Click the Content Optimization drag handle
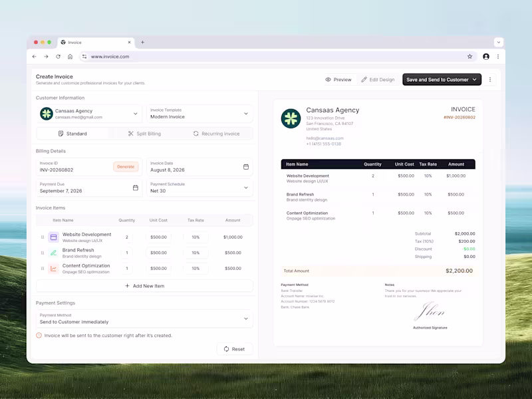532x399 pixels. click(43, 269)
